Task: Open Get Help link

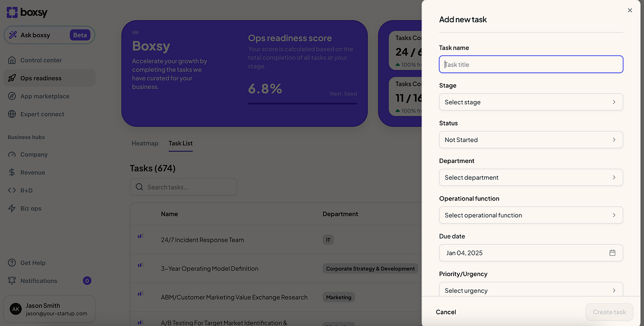Action: pyautogui.click(x=49, y=262)
